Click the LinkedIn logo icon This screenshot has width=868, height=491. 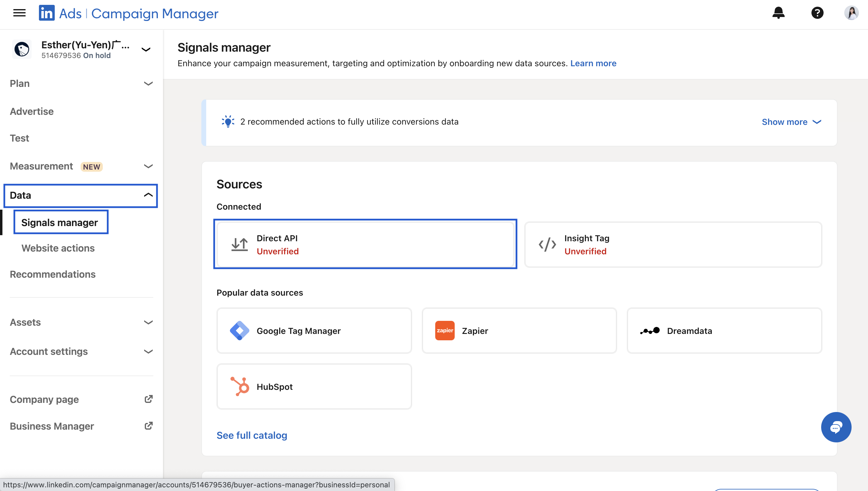click(47, 13)
